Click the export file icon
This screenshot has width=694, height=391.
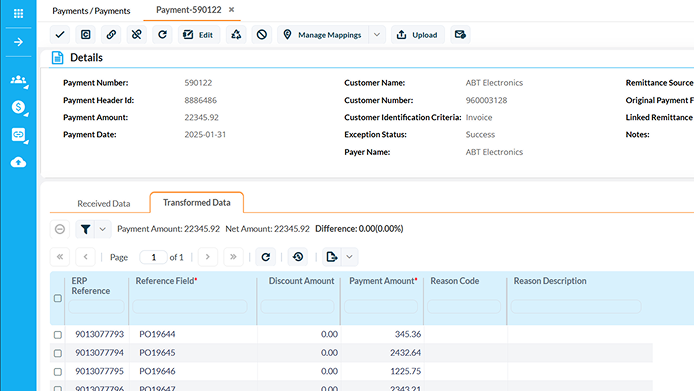tap(332, 257)
